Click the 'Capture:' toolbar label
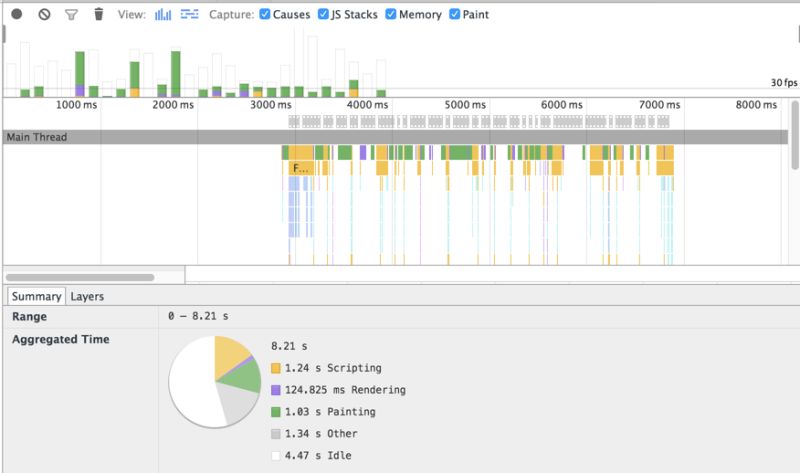Viewport: 800px width, 473px height. [231, 15]
